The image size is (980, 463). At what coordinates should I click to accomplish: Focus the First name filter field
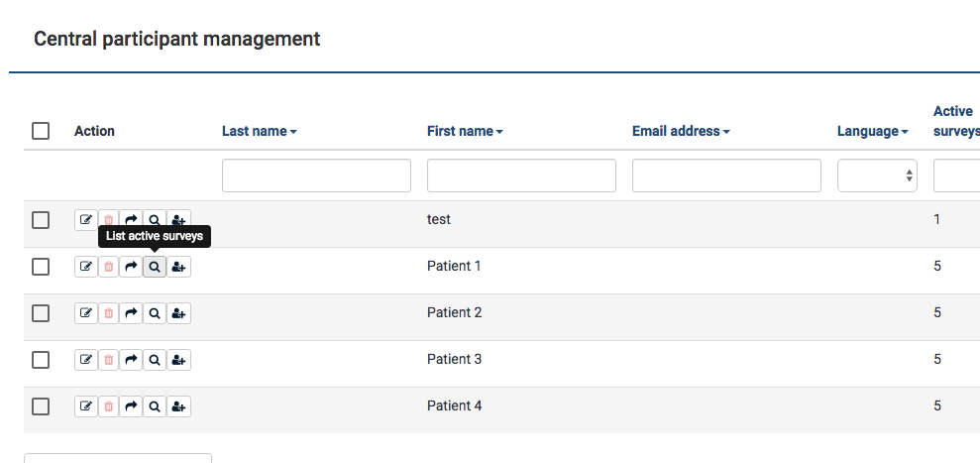[521, 175]
